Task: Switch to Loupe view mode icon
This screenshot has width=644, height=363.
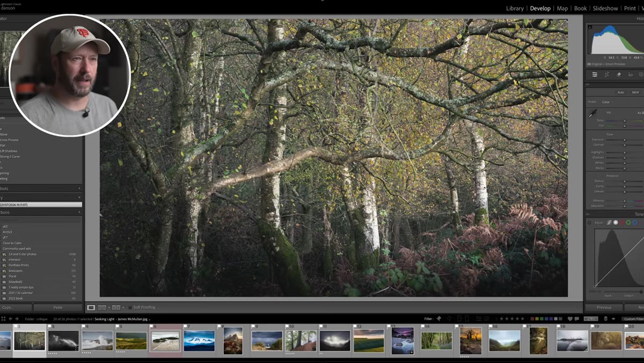Action: (x=91, y=308)
